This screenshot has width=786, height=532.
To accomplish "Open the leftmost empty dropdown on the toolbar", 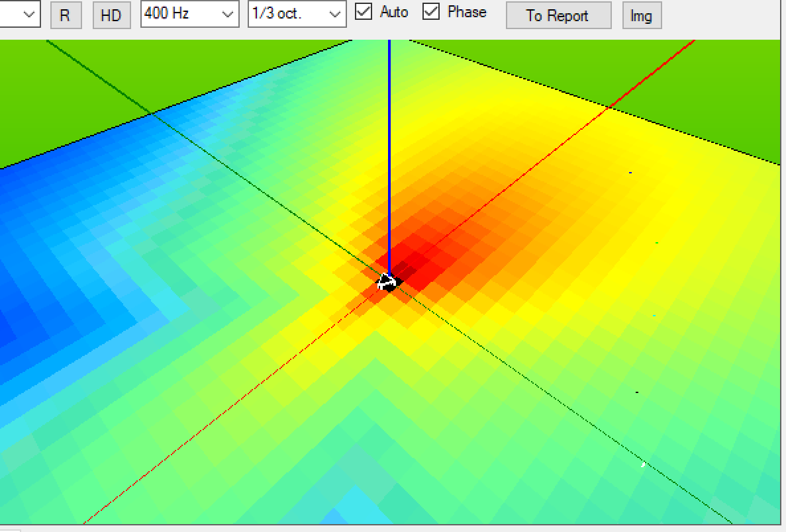I will [20, 14].
